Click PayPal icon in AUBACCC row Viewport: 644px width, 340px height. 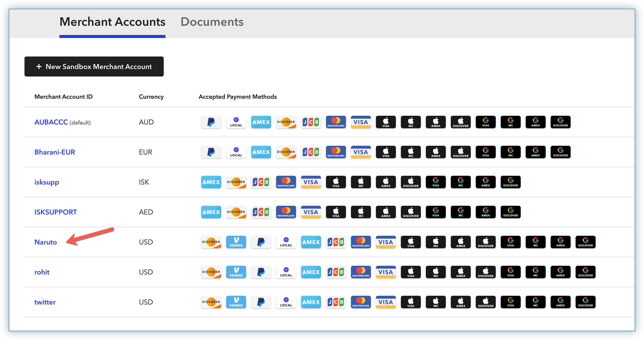[211, 122]
